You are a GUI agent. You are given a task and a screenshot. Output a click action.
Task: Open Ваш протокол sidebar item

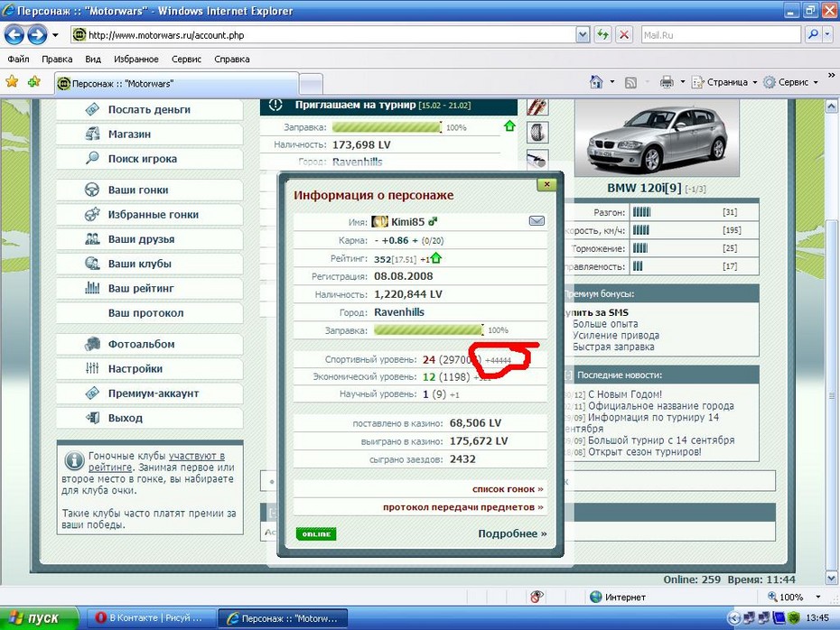149,312
